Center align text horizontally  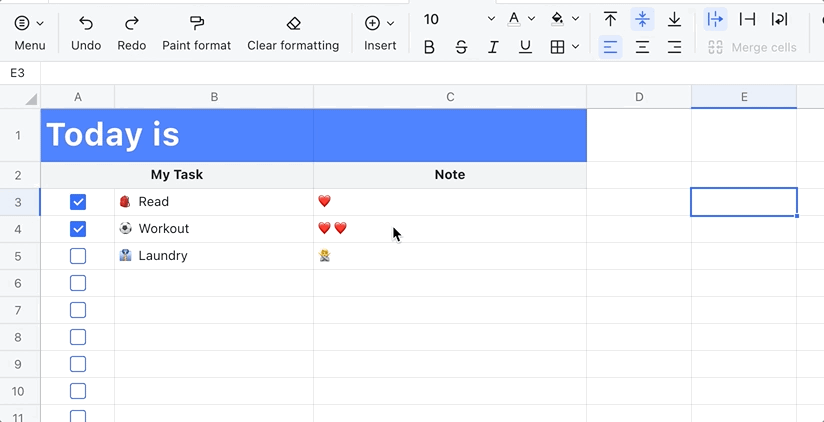click(x=642, y=47)
